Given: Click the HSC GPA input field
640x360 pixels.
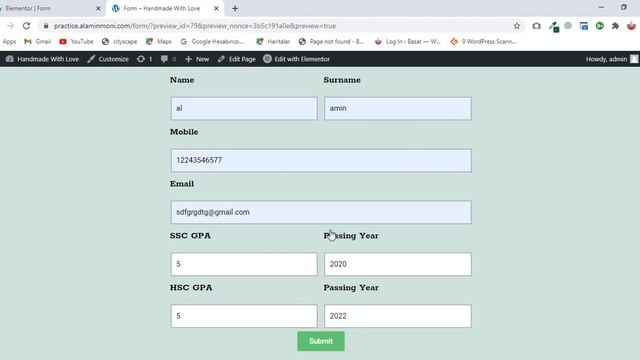Looking at the screenshot, I should pos(244,316).
